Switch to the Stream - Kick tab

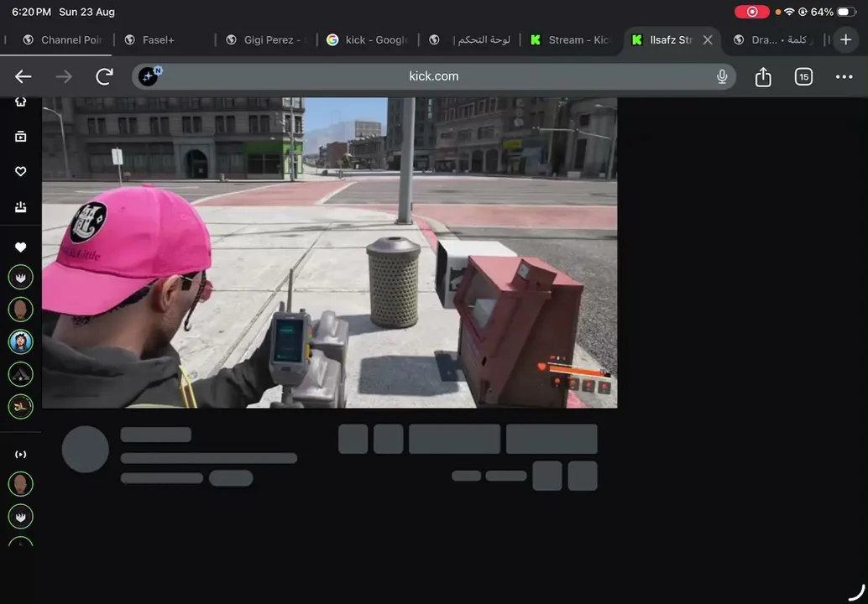[x=570, y=39]
